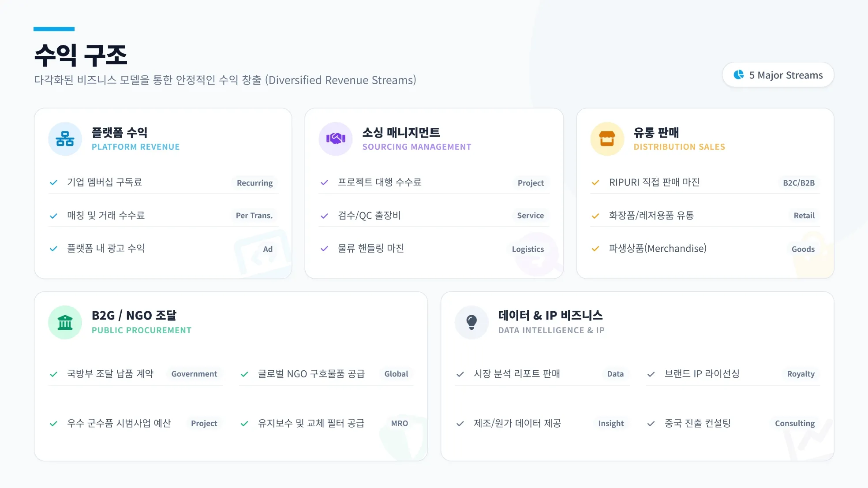
Task: Click the checkmark beside 물류 핸들링 마진
Action: coord(324,249)
